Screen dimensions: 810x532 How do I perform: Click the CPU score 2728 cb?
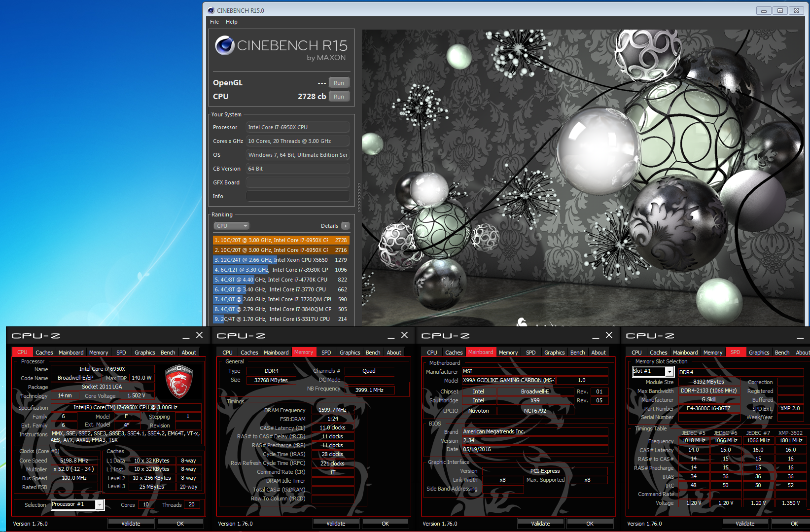point(312,97)
